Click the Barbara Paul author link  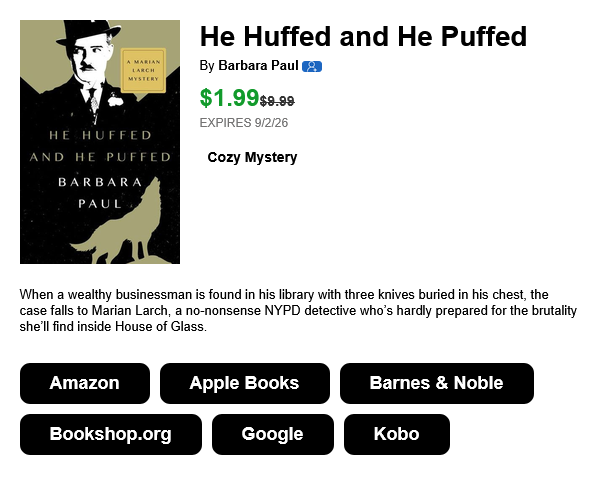click(x=258, y=66)
